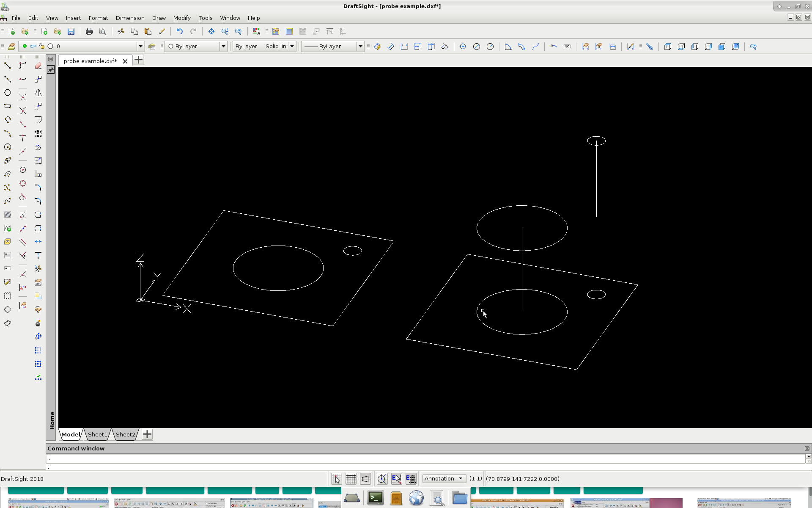
Task: Click the Center mark dimension tool
Action: tap(463, 47)
